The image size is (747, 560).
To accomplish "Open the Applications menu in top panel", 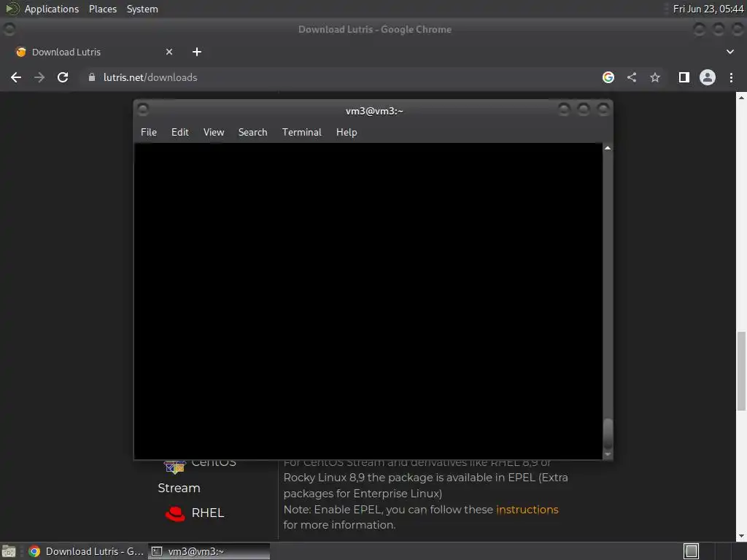I will click(52, 9).
